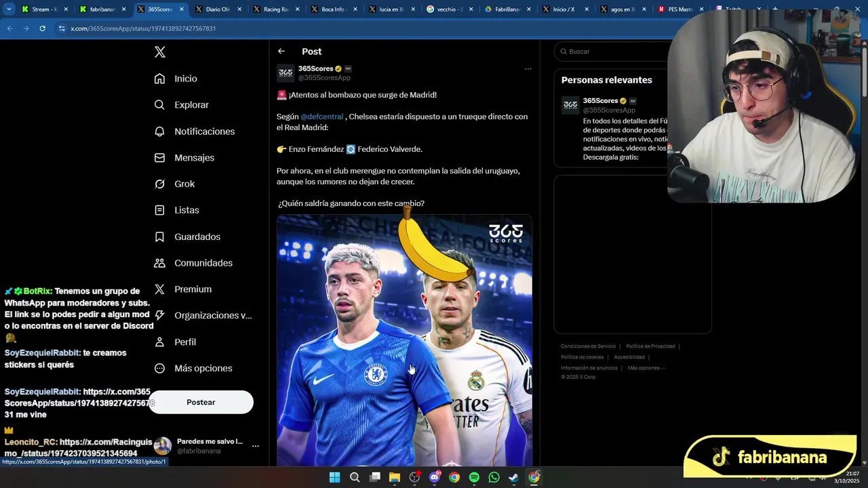This screenshot has height=488, width=868.
Task: Open File Explorer from taskbar
Action: (394, 477)
